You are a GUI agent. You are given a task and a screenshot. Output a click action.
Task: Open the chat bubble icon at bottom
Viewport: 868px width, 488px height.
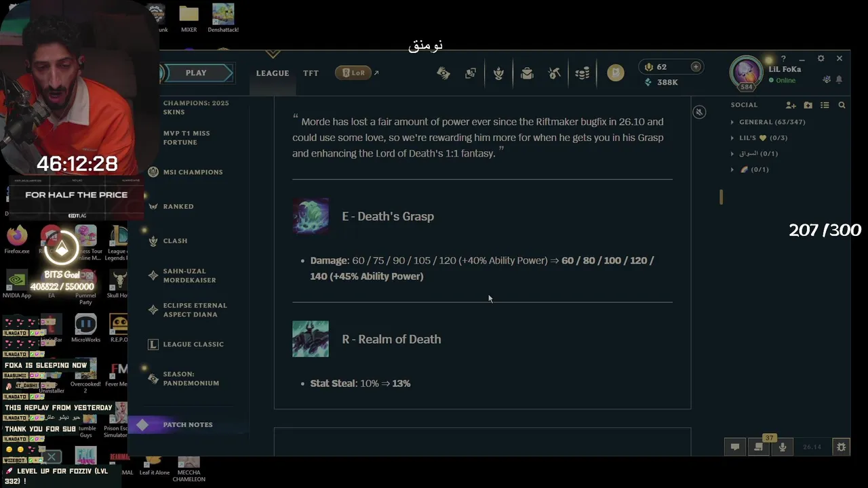(x=734, y=447)
